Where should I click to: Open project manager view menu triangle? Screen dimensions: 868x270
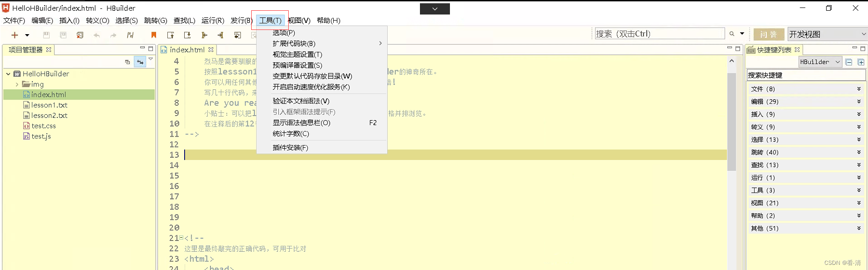[x=150, y=59]
